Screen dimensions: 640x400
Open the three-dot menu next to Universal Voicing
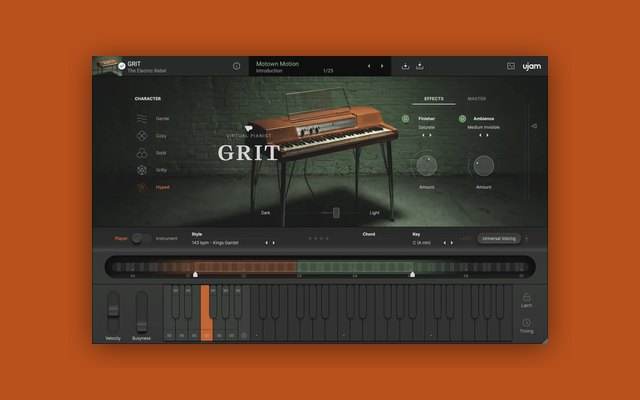[x=527, y=238]
